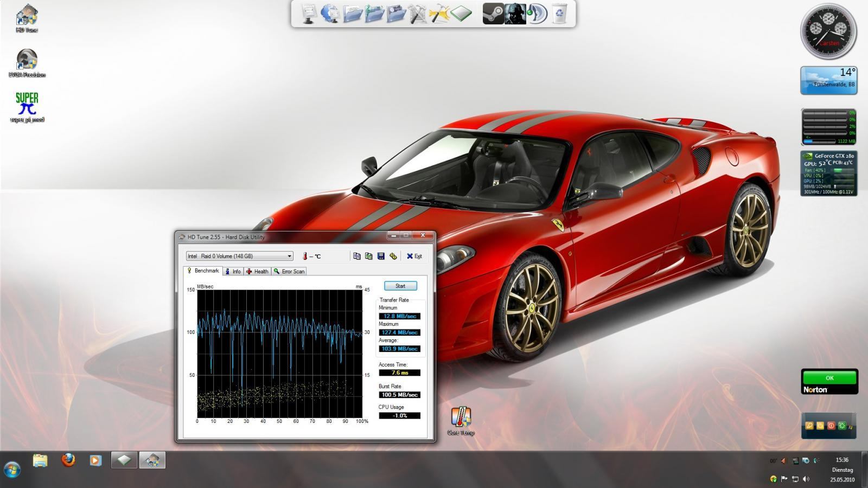Launch the soldier game icon in the dock
Image resolution: width=868 pixels, height=488 pixels.
(515, 14)
